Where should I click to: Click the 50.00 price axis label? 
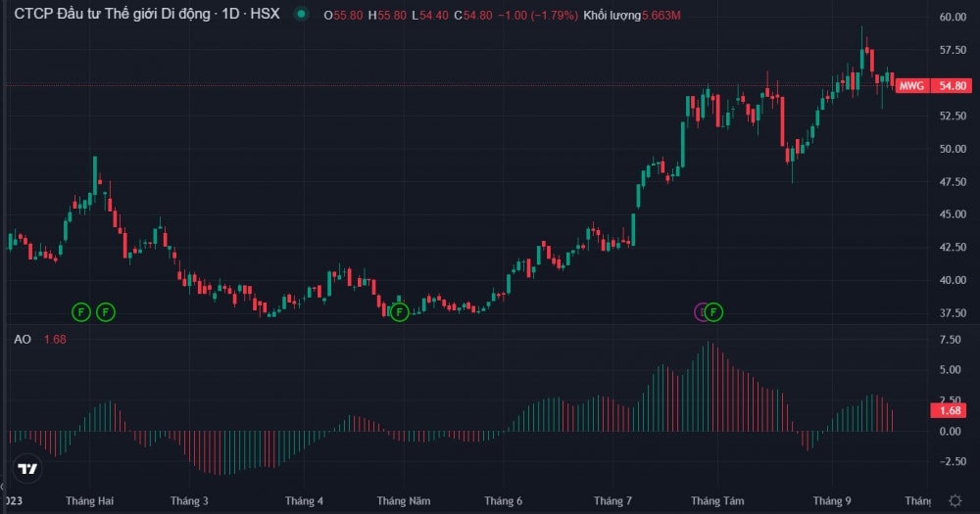[x=953, y=149]
